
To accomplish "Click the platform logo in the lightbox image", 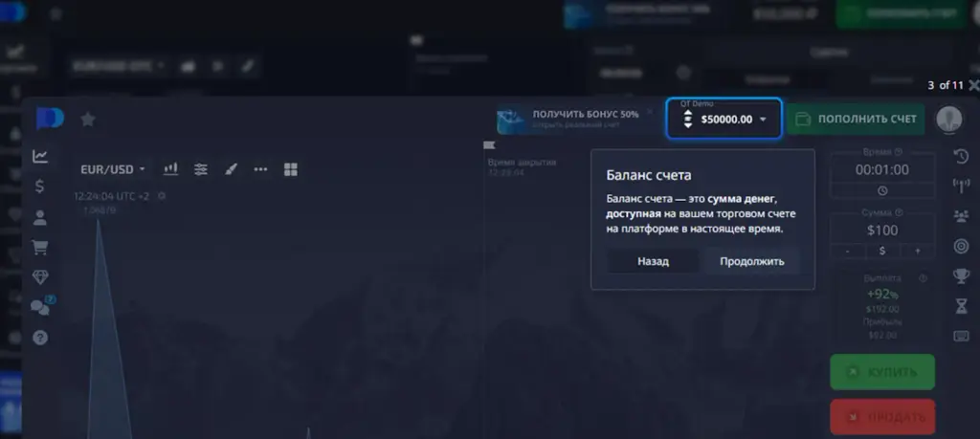I will (x=50, y=119).
